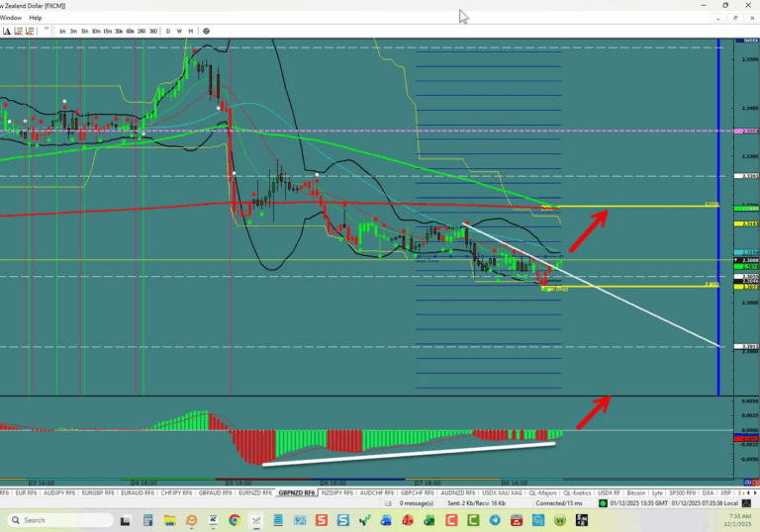This screenshot has height=532, width=760.
Task: Switch chart to 10m timeframe
Action: pyautogui.click(x=96, y=31)
